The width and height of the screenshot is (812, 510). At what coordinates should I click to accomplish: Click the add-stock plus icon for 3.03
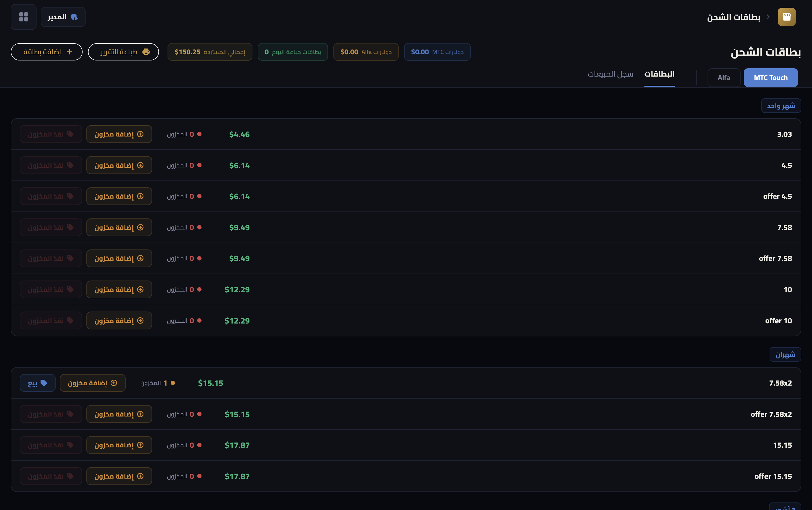[140, 134]
